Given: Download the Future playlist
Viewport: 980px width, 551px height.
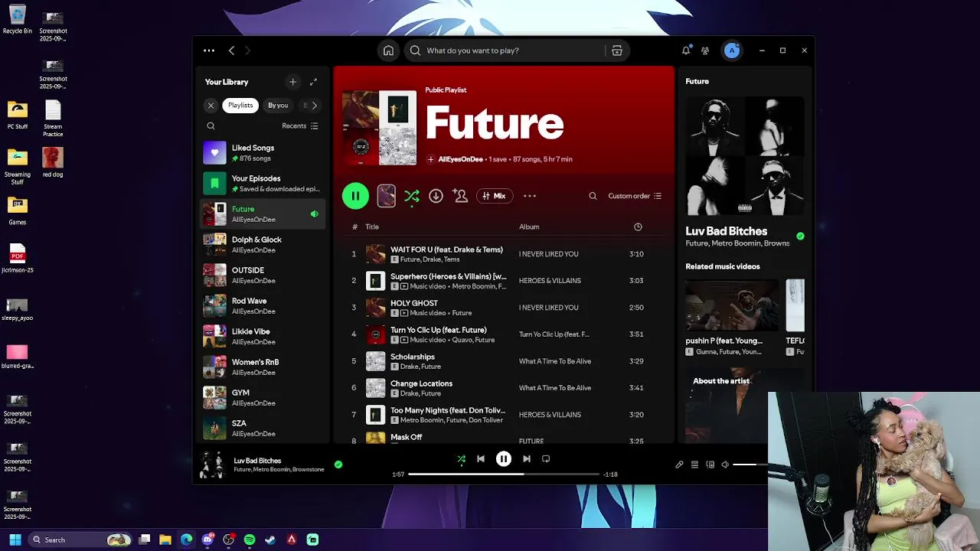Looking at the screenshot, I should tap(436, 196).
